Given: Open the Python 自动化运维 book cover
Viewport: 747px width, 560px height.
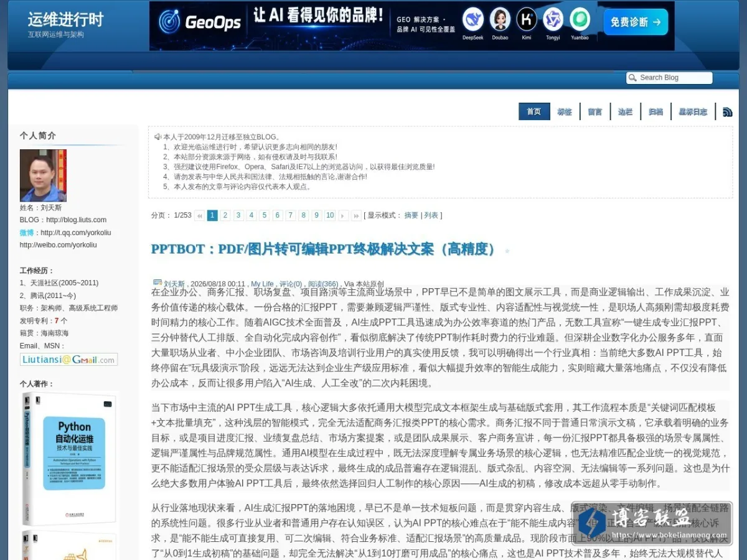Looking at the screenshot, I should coord(70,459).
